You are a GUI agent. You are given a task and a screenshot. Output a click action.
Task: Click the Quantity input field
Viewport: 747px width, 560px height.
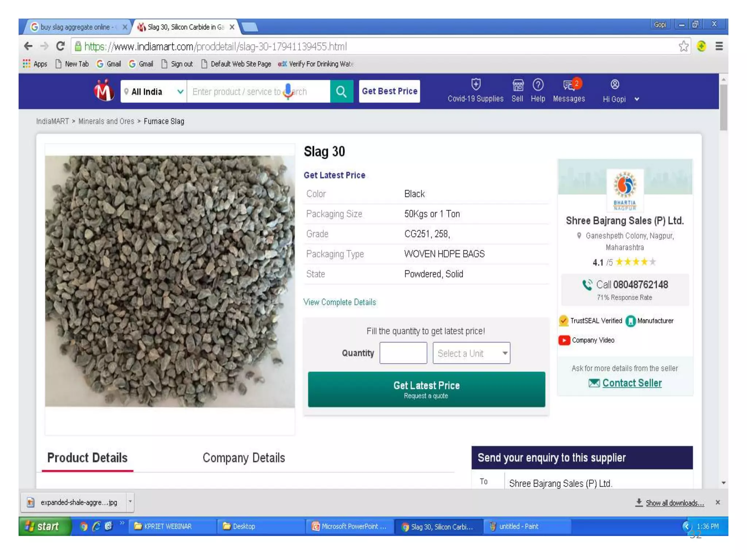tap(403, 353)
